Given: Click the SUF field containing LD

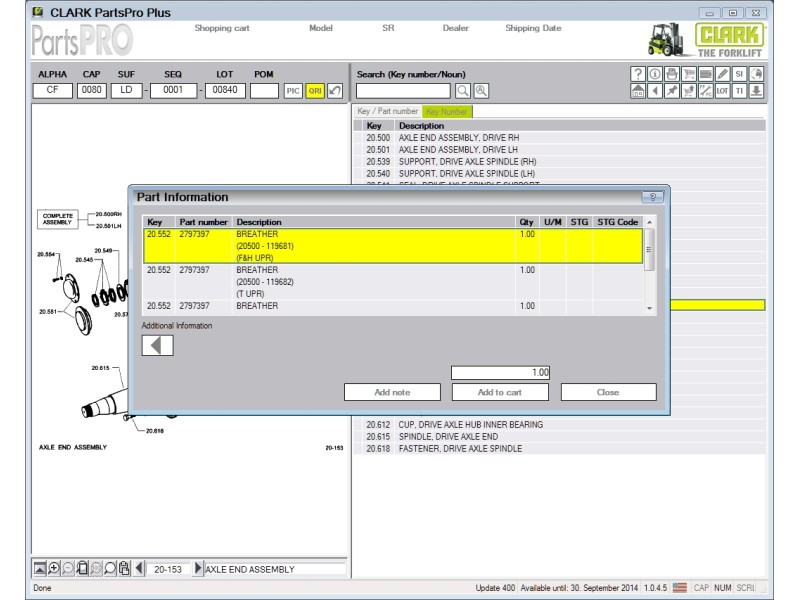Looking at the screenshot, I should pyautogui.click(x=127, y=90).
